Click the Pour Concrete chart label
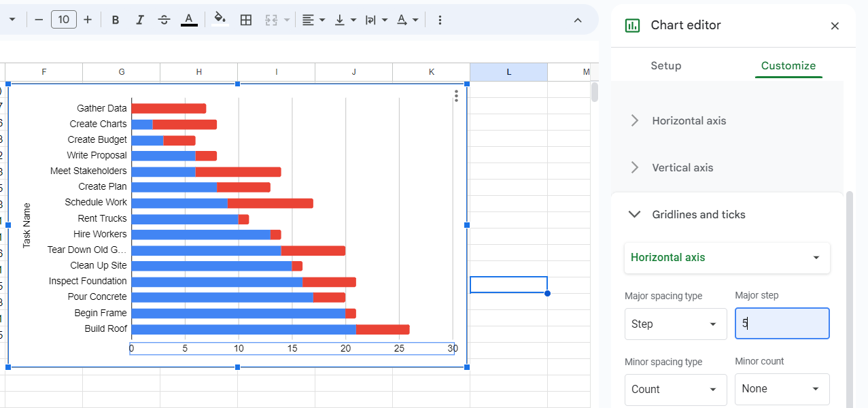 [x=97, y=296]
